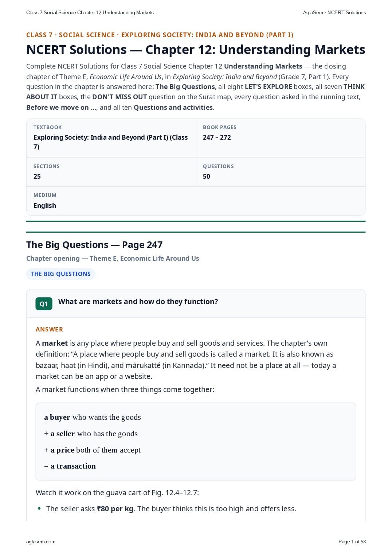Click the QUESTIONS 50 info cell
Viewport: 392px width, 555px height.
(x=281, y=172)
